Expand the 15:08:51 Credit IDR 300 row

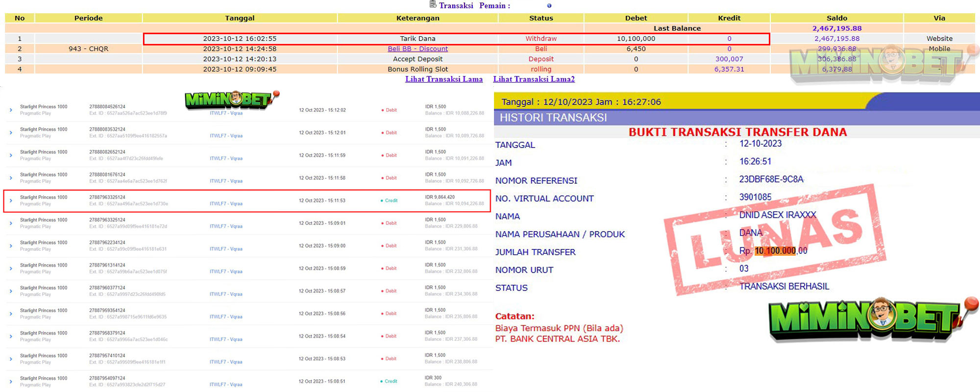coord(11,382)
